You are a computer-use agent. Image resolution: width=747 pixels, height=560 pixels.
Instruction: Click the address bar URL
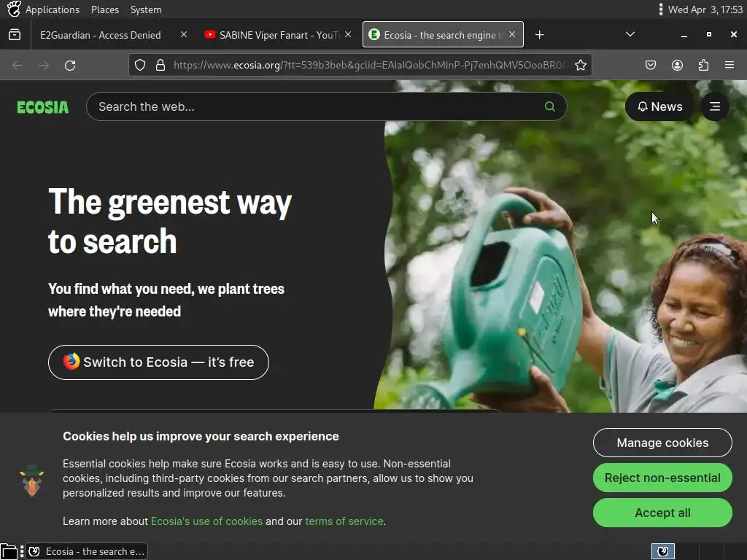(371, 65)
